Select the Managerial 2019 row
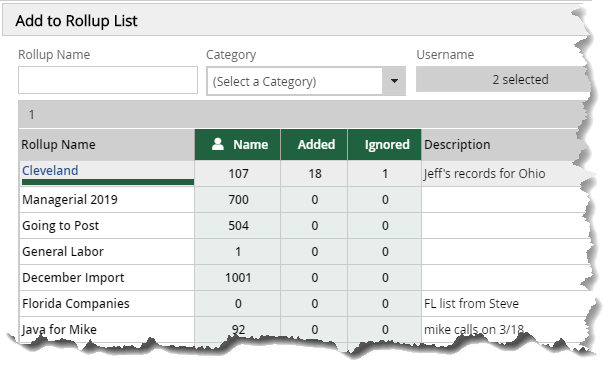Screen dimensions: 611x369 coord(304,200)
